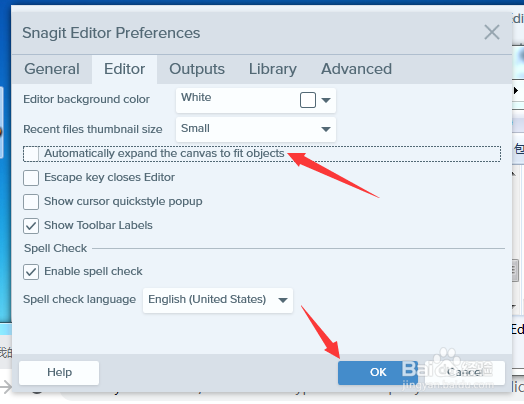Expand the Editor background color dropdown arrow
This screenshot has width=524, height=404.
tap(326, 100)
